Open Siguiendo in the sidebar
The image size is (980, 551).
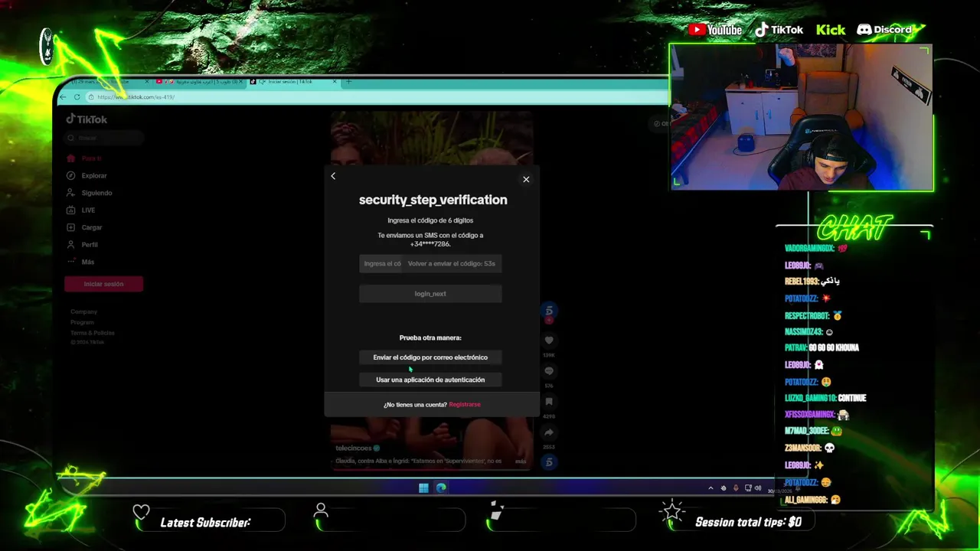[x=90, y=193]
